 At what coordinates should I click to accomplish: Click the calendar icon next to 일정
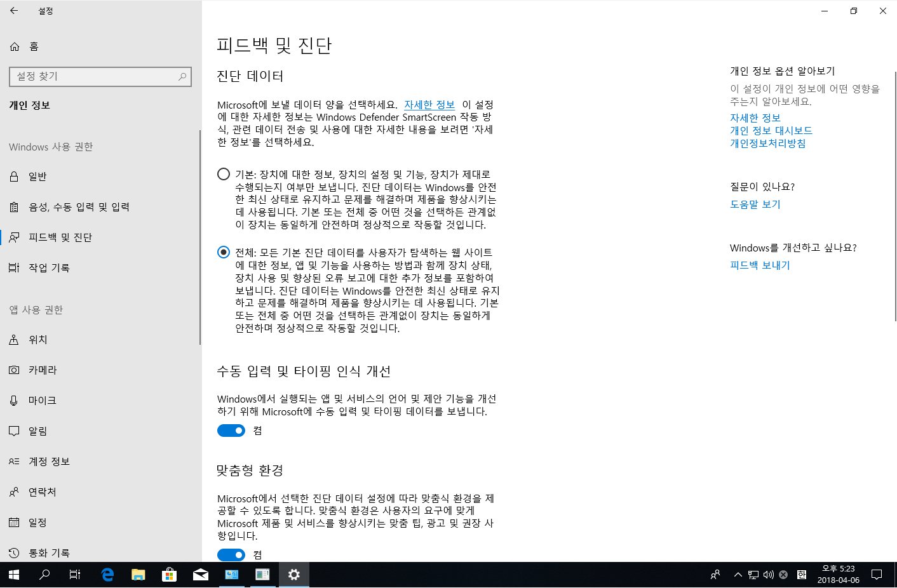(14, 523)
